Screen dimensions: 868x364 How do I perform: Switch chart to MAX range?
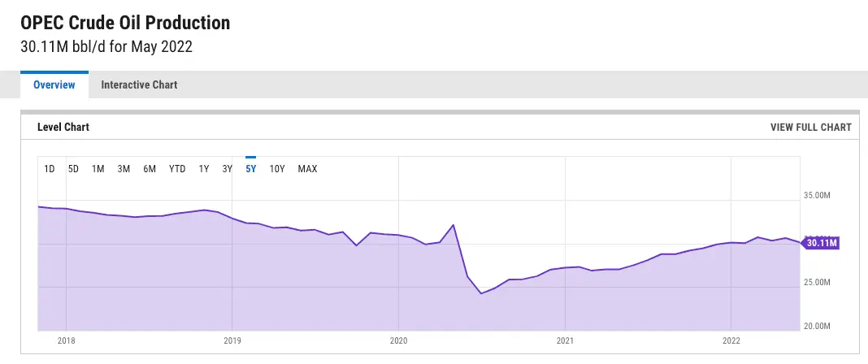click(x=307, y=169)
